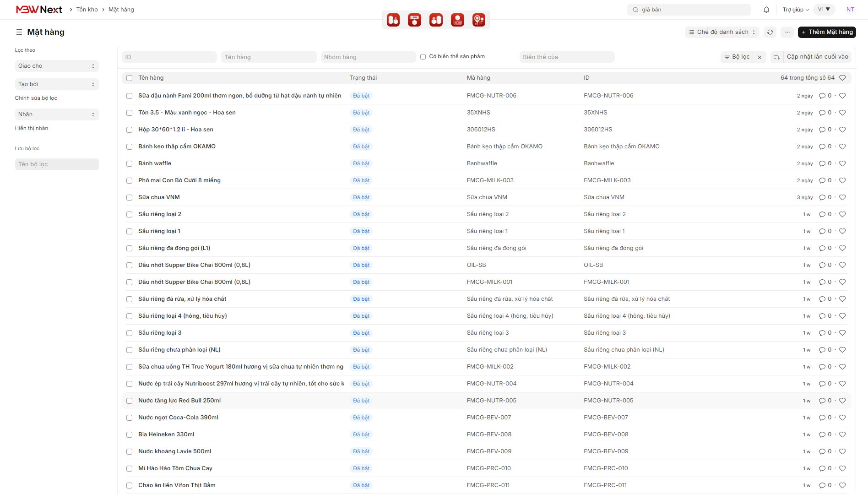The height and width of the screenshot is (494, 868).
Task: Click the item label box shortcut icon
Action: pos(414,20)
